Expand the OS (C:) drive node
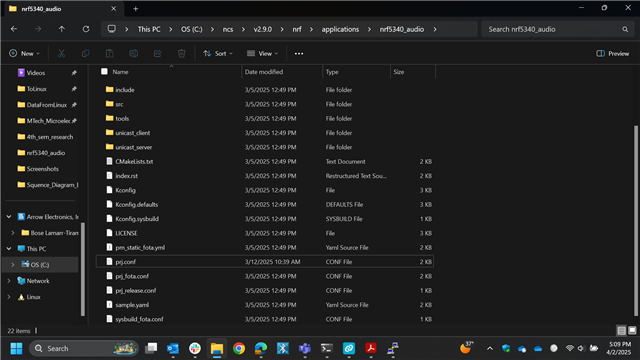 tap(13, 264)
